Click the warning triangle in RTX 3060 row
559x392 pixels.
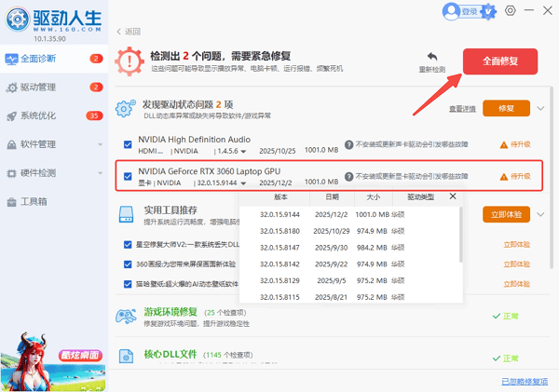coord(504,177)
